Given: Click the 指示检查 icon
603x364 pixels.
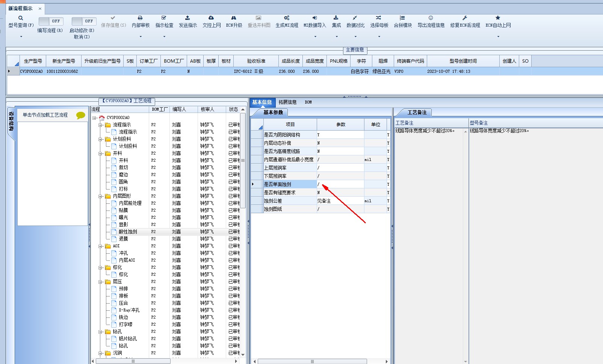Looking at the screenshot, I should pyautogui.click(x=164, y=18).
